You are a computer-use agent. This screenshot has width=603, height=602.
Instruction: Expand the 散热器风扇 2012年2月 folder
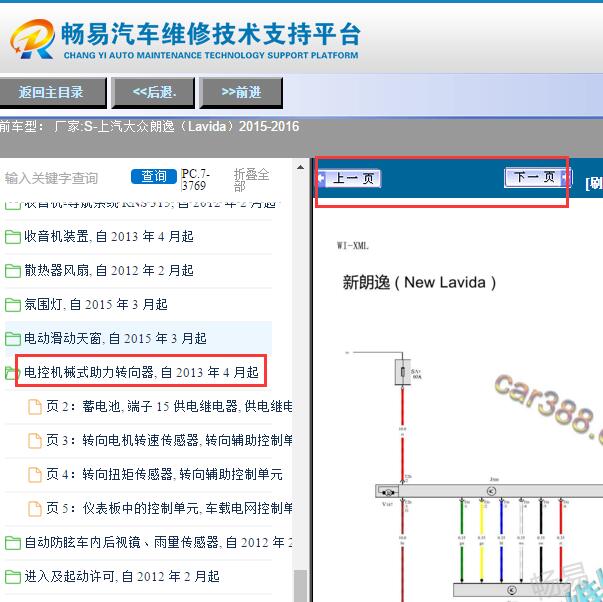[109, 270]
